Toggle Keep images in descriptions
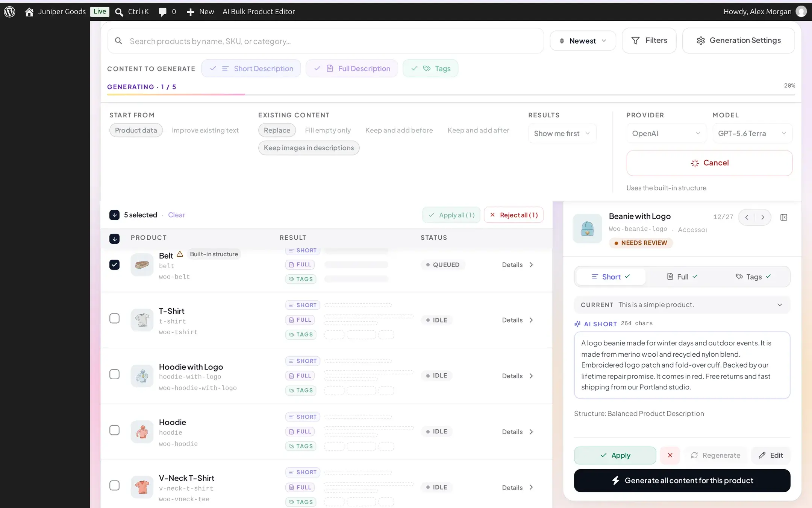 (309, 148)
